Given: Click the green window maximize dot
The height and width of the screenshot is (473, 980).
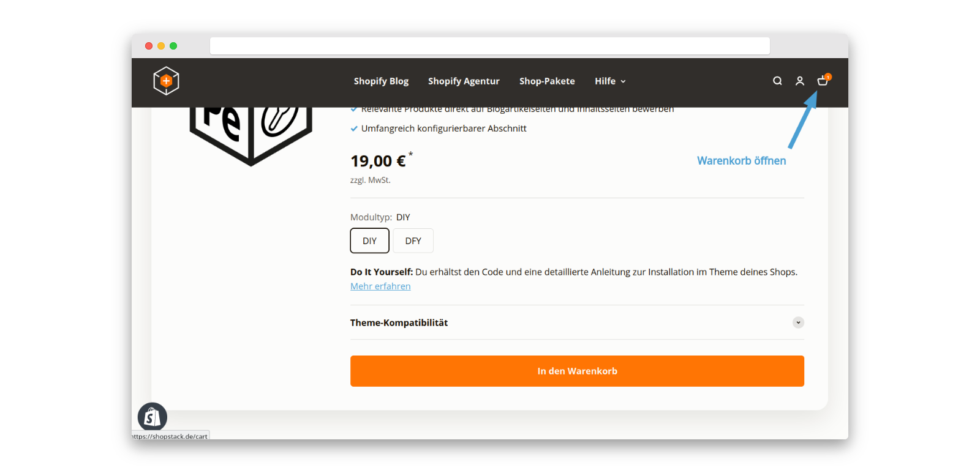Looking at the screenshot, I should coord(173,46).
